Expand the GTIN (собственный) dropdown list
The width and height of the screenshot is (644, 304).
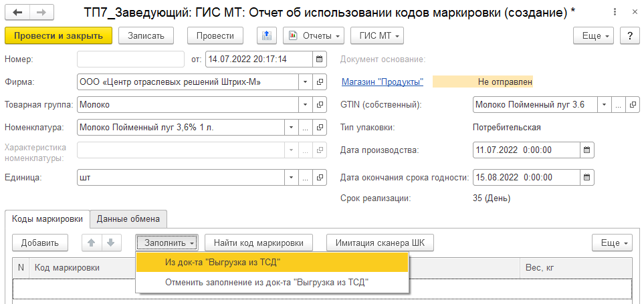(x=605, y=105)
